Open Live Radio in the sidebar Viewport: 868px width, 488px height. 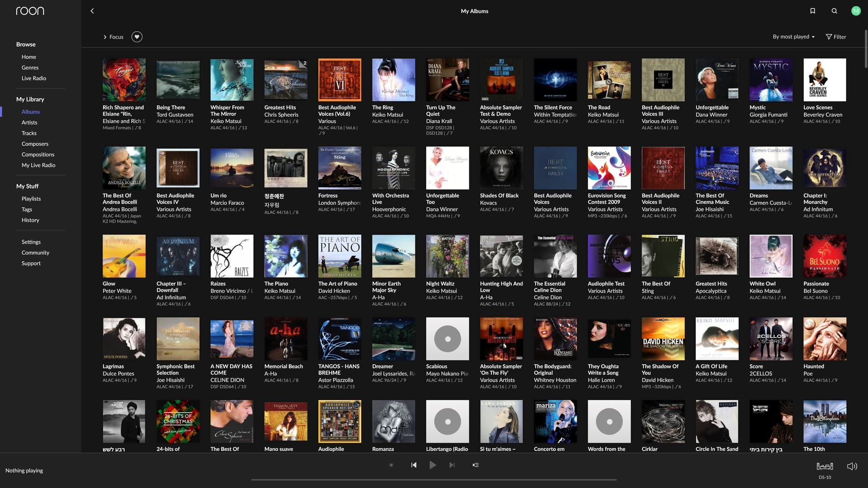[34, 78]
